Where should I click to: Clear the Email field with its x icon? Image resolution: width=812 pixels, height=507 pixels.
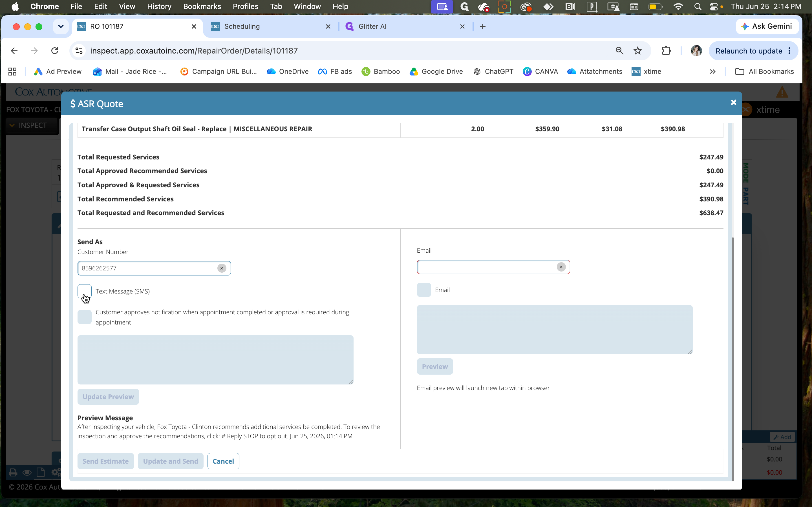[x=561, y=267]
